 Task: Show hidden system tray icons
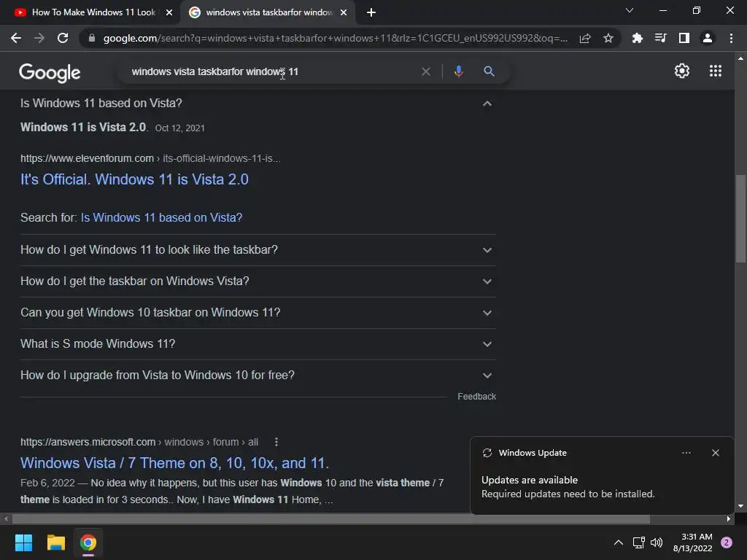tap(619, 542)
